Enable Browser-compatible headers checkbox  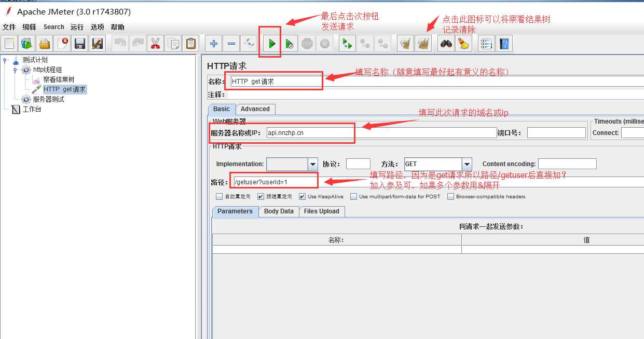(x=450, y=197)
